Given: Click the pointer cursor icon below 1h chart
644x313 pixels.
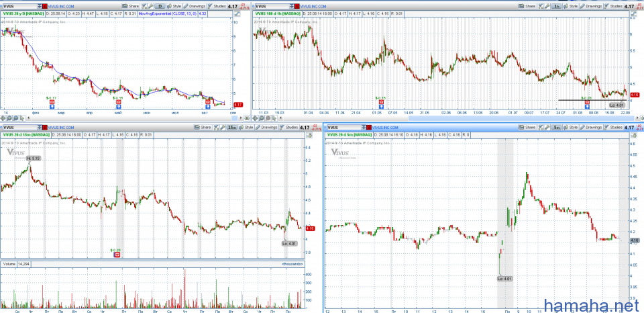Looking at the screenshot, I should click(x=274, y=118).
